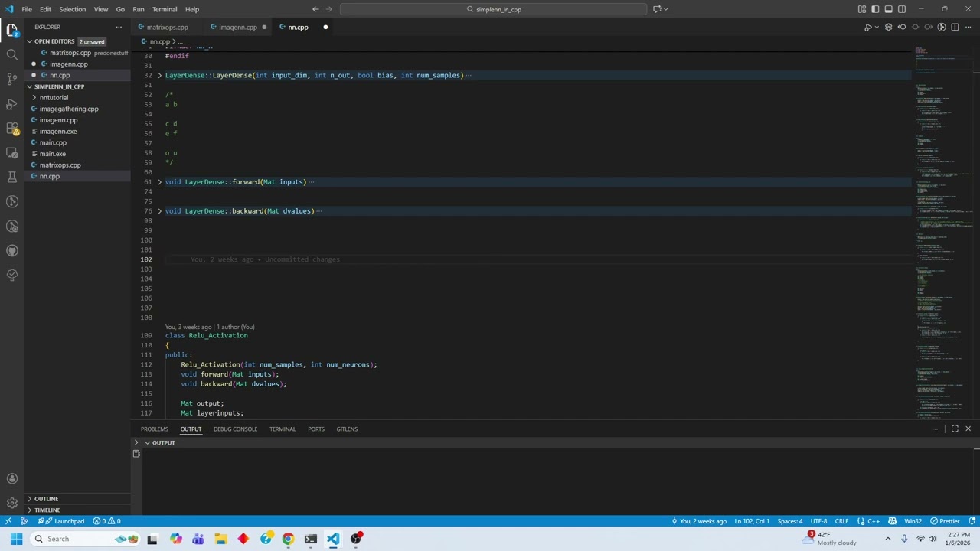This screenshot has width=980, height=551.
Task: Open the File menu
Action: 27,9
